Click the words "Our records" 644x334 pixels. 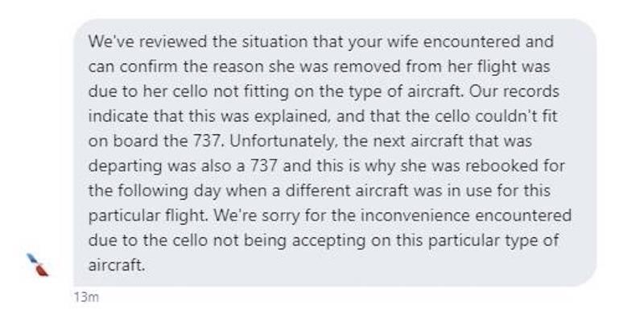tap(514, 91)
